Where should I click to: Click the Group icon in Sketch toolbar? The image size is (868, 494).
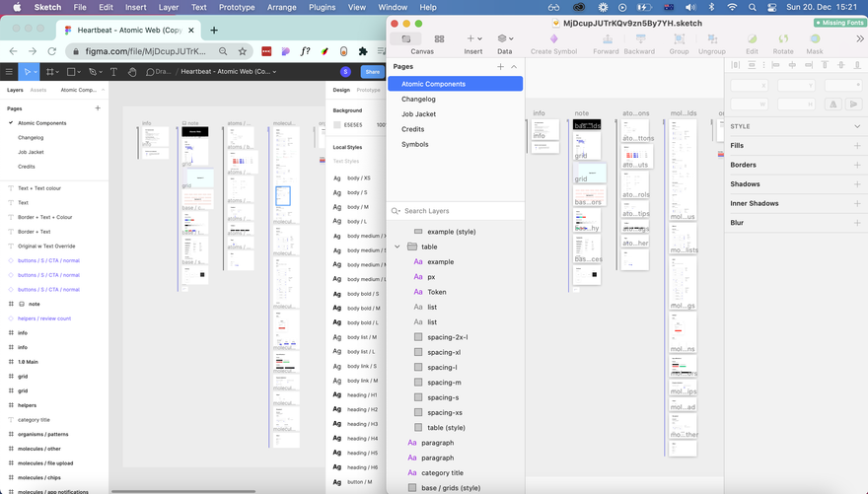coord(679,39)
